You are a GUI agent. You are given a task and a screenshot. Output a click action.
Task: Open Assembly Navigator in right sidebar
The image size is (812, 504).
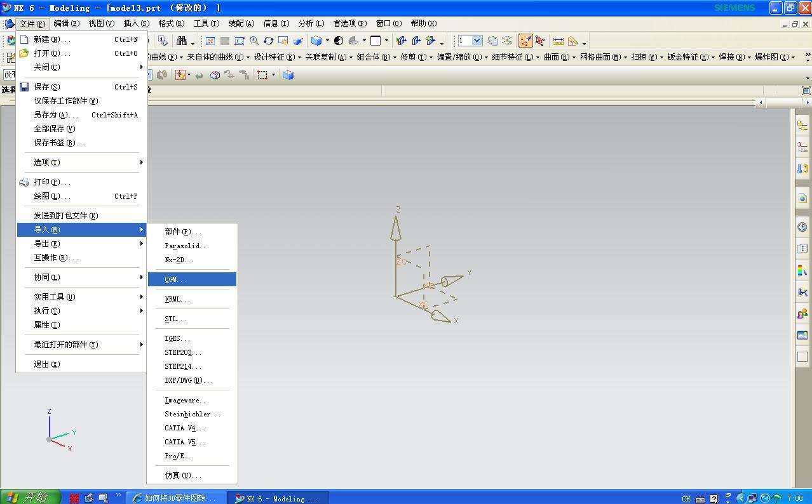point(802,126)
